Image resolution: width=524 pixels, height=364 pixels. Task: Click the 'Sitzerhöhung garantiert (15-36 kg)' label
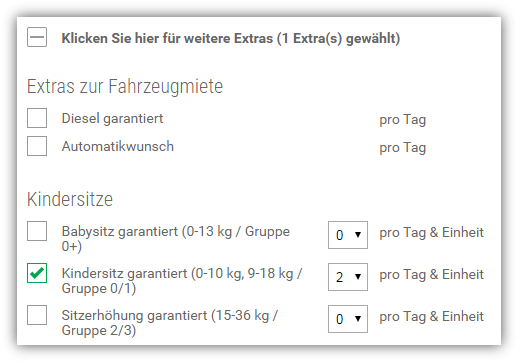tap(170, 323)
